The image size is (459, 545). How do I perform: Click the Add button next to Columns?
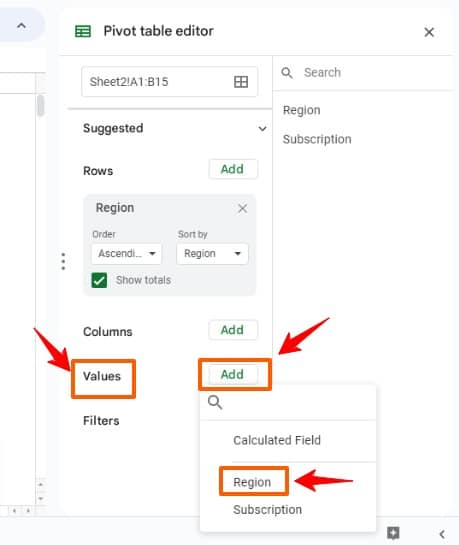233,330
